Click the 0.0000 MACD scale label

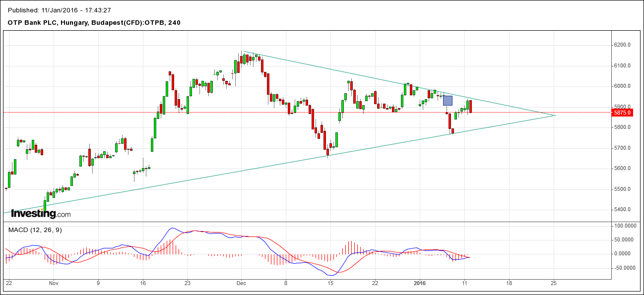[626, 253]
